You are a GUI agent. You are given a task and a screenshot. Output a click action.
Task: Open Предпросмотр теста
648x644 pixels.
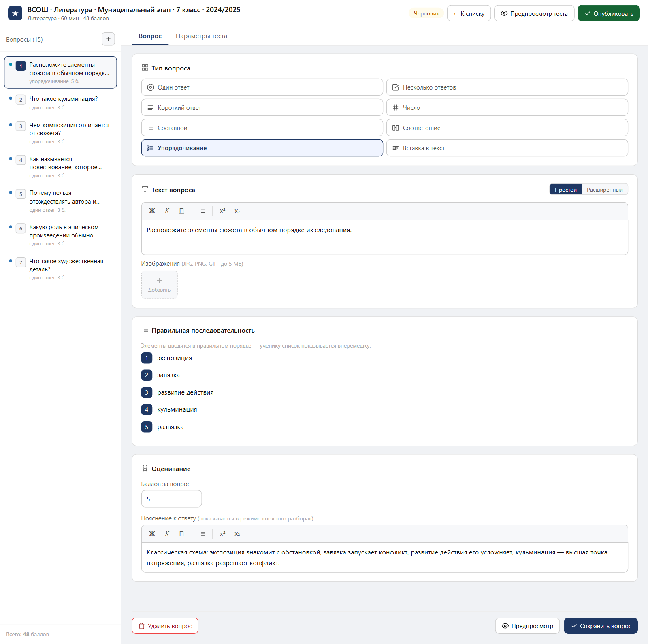pyautogui.click(x=534, y=13)
